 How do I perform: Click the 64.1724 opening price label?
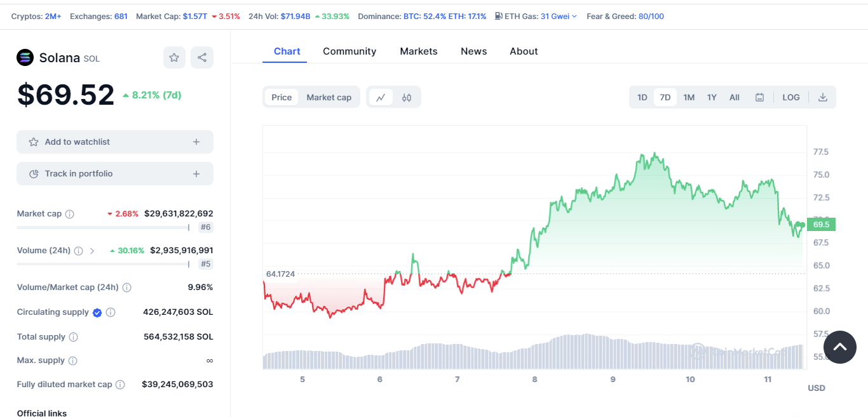point(280,274)
